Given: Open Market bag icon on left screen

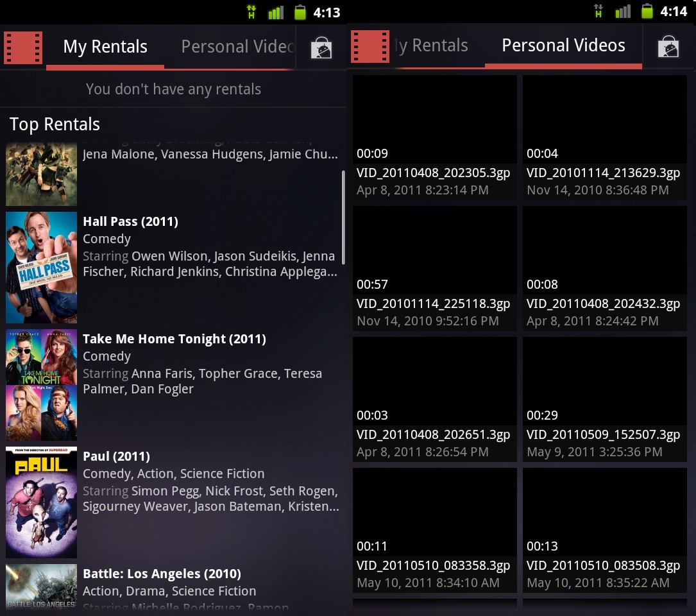Looking at the screenshot, I should pyautogui.click(x=321, y=48).
